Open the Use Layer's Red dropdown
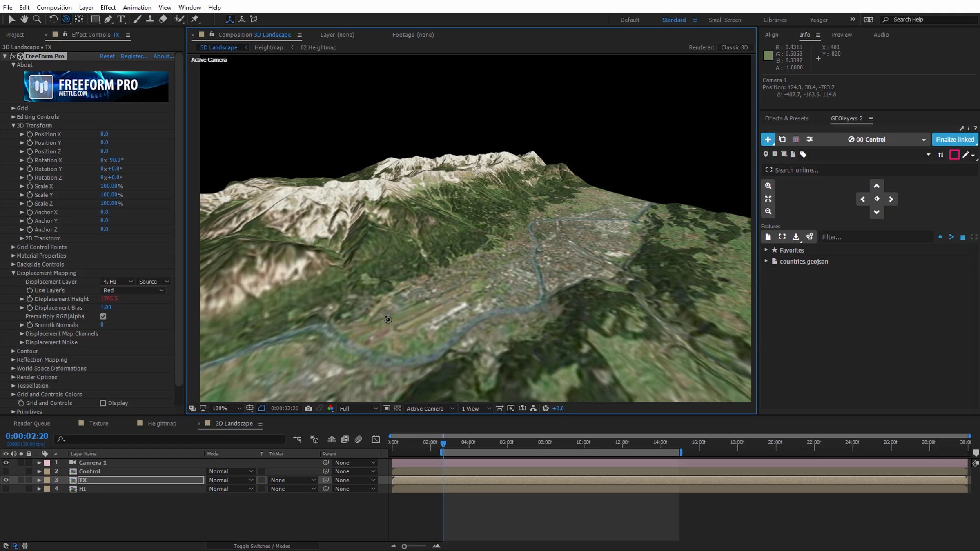980x551 pixels. [x=133, y=290]
